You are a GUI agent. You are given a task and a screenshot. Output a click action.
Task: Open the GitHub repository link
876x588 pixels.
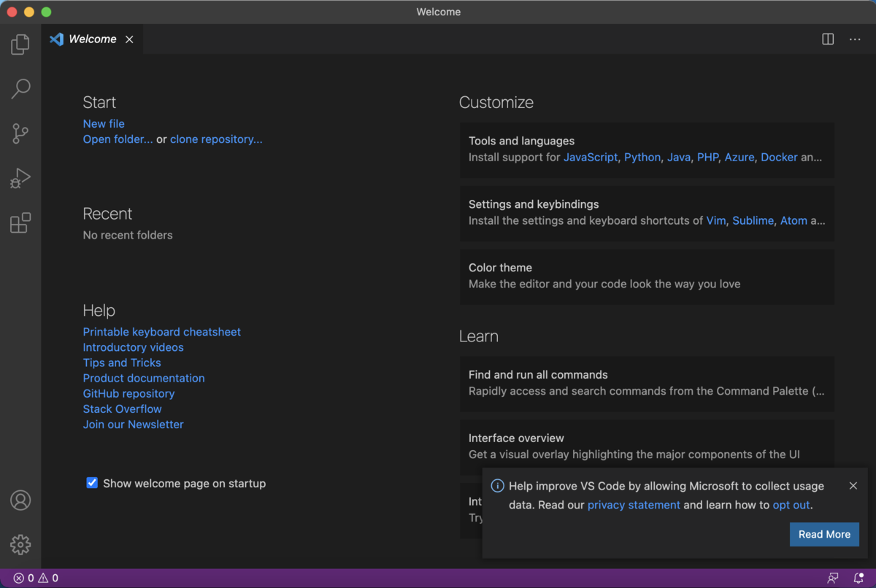click(128, 393)
